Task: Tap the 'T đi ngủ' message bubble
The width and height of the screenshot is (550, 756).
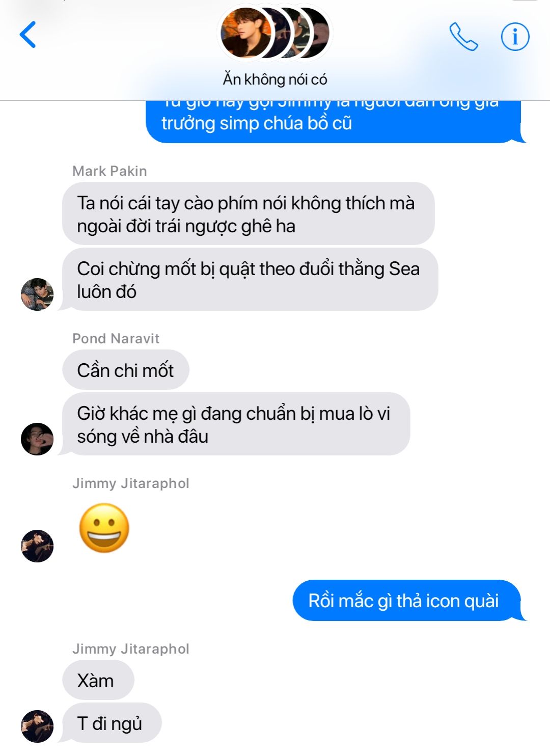Action: coord(111,723)
